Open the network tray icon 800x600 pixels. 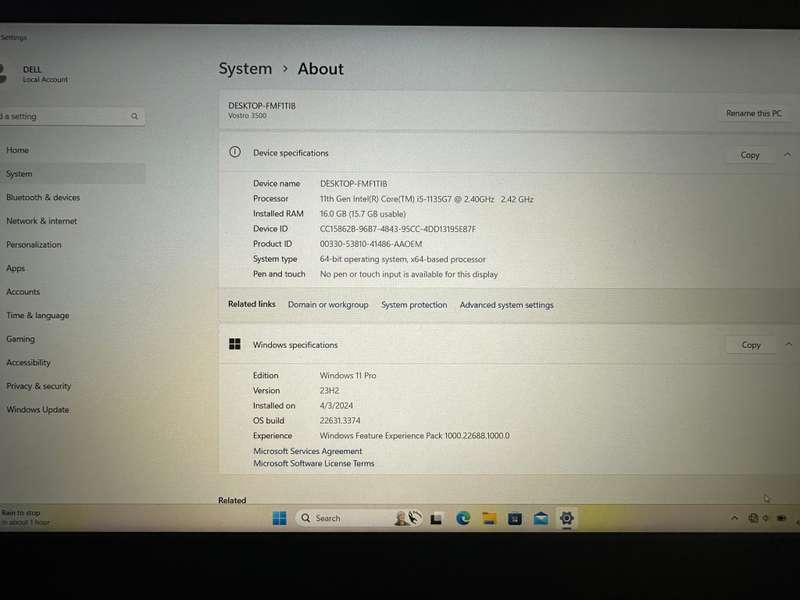pyautogui.click(x=753, y=518)
